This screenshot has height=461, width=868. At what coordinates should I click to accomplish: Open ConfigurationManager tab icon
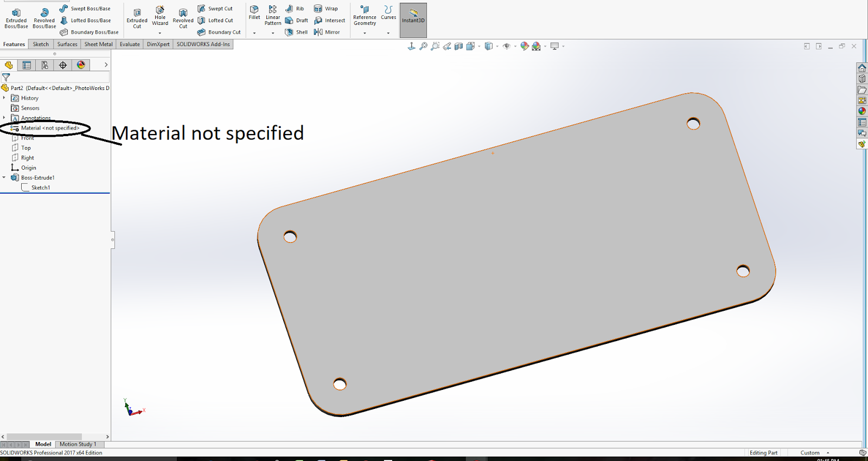point(44,65)
